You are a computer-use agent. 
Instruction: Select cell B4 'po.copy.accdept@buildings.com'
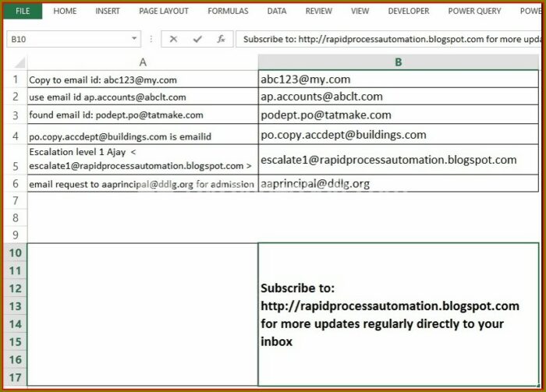click(399, 134)
